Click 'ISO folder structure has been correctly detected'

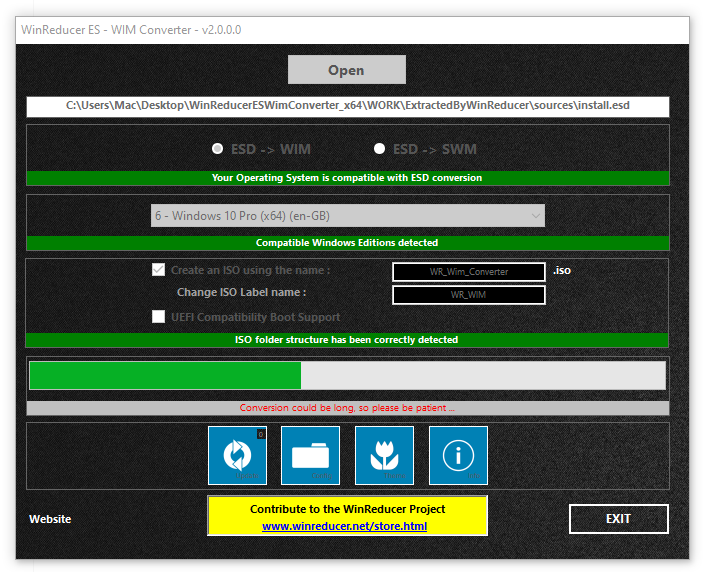click(346, 340)
